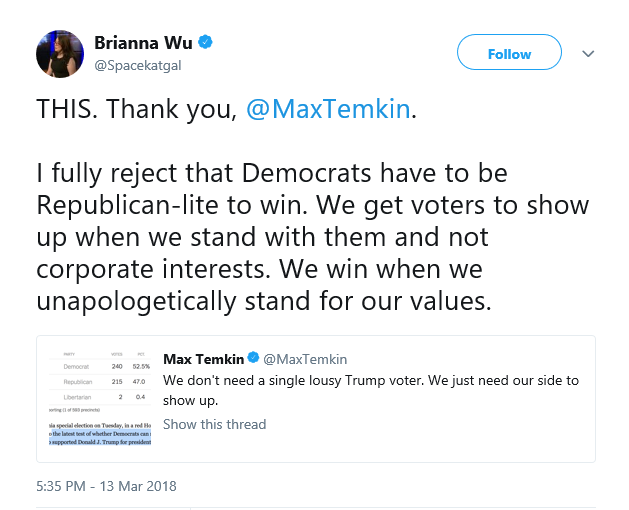Click Brianna Wu's profile avatar

pos(60,54)
